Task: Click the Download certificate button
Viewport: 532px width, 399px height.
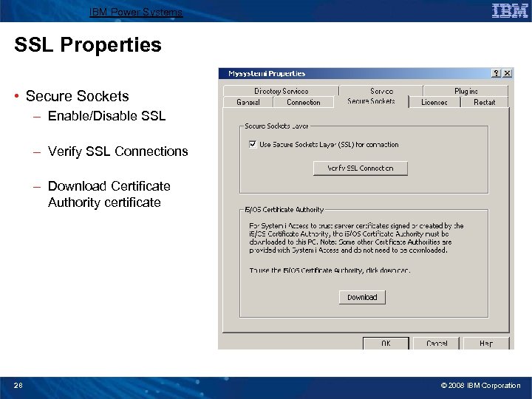Action: (362, 297)
